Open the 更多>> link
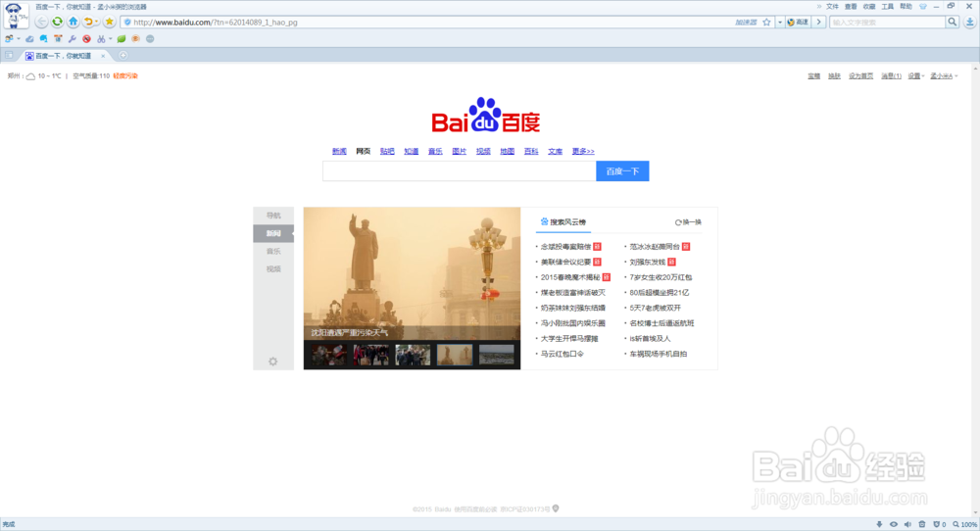 (x=583, y=151)
